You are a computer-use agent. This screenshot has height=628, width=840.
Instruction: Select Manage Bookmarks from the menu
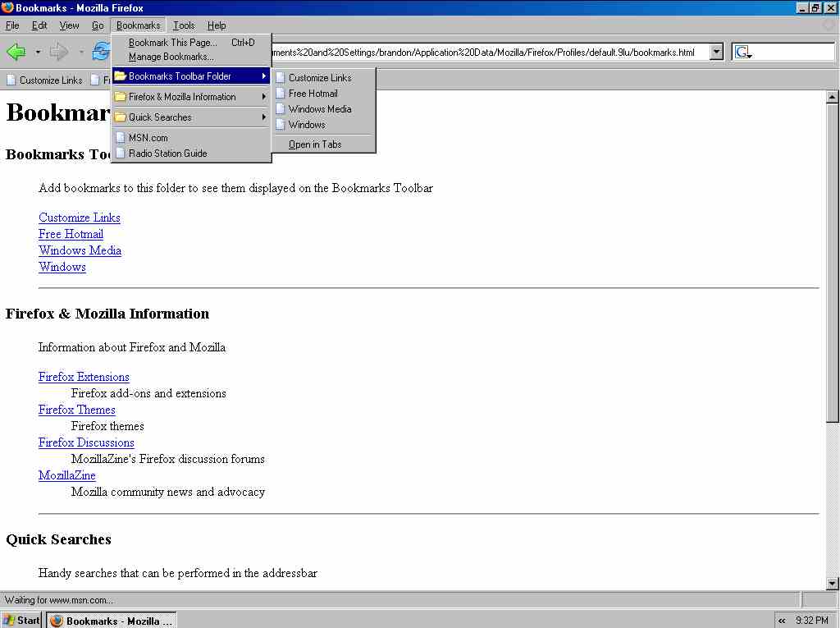171,57
